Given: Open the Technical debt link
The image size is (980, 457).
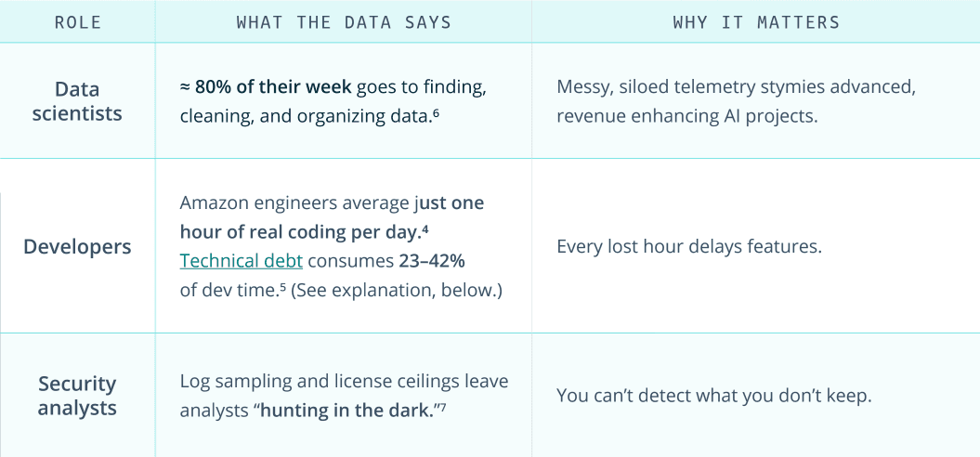Looking at the screenshot, I should tap(241, 261).
